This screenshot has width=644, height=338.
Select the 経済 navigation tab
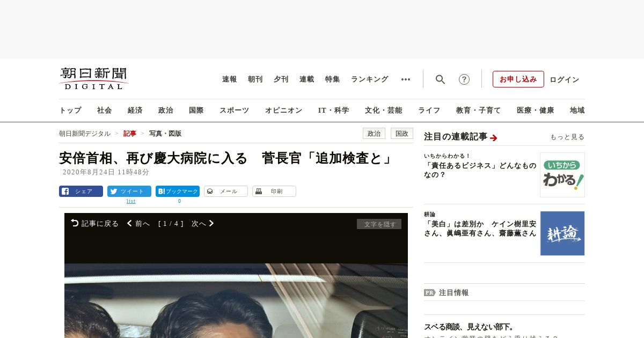coord(135,110)
